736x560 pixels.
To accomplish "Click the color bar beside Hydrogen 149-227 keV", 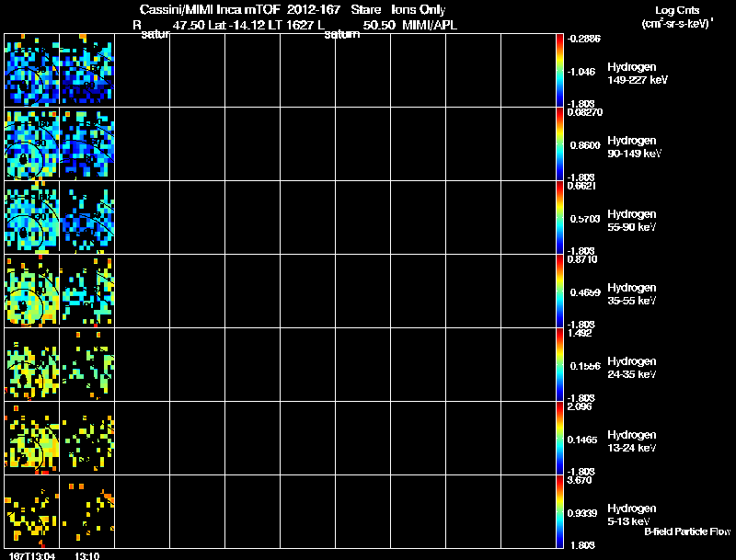I will pyautogui.click(x=559, y=71).
